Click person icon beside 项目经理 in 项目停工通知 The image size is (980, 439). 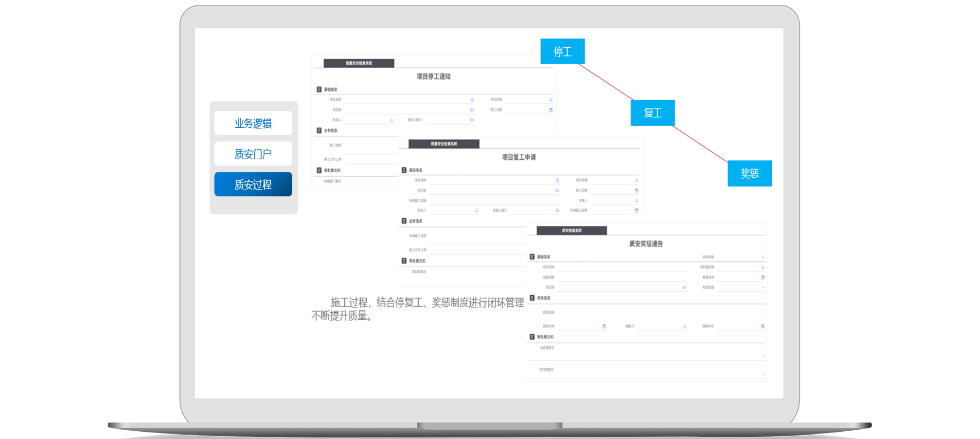click(x=551, y=100)
